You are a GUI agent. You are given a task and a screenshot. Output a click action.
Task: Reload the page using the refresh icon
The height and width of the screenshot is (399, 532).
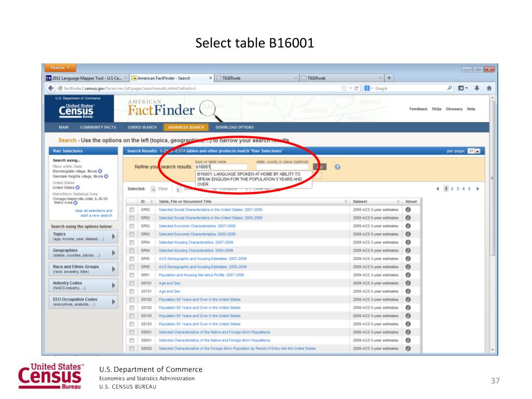[x=356, y=88]
